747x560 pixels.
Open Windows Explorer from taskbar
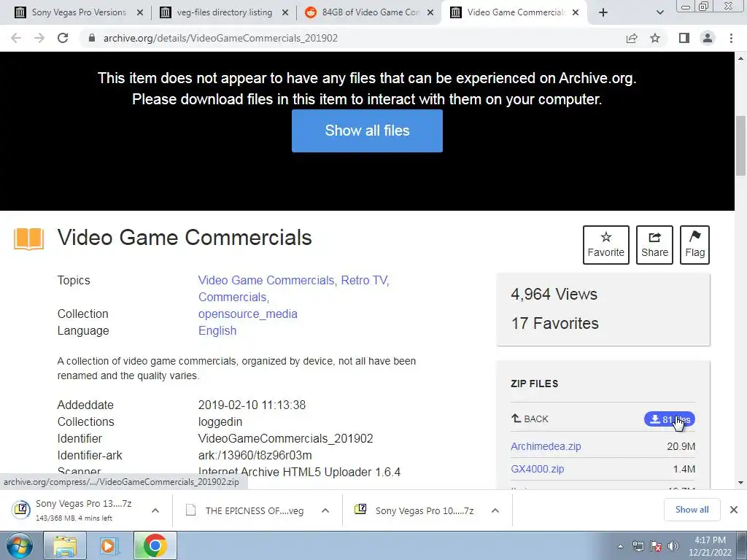coord(65,545)
